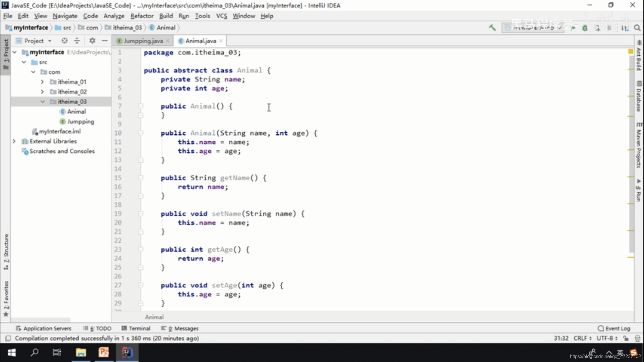Viewport: 644px width, 362px height.
Task: Click the Run with Coverage icon
Action: 597,28
